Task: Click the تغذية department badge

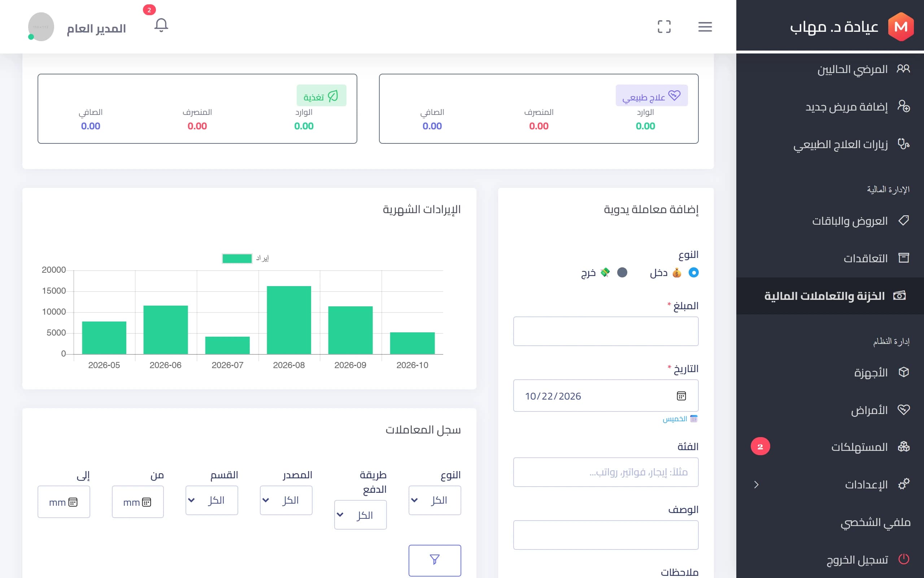Action: [x=321, y=96]
